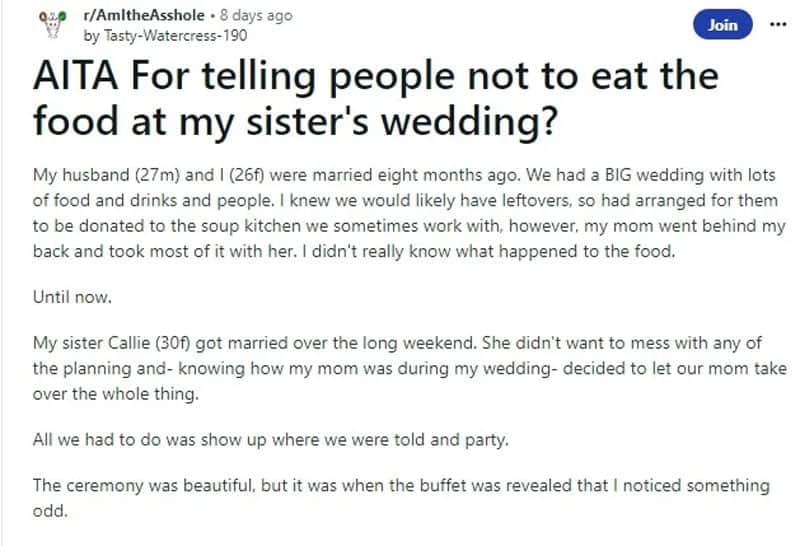Visit the Tasty-Watercress-190 author profile
The width and height of the screenshot is (800, 546).
point(176,35)
